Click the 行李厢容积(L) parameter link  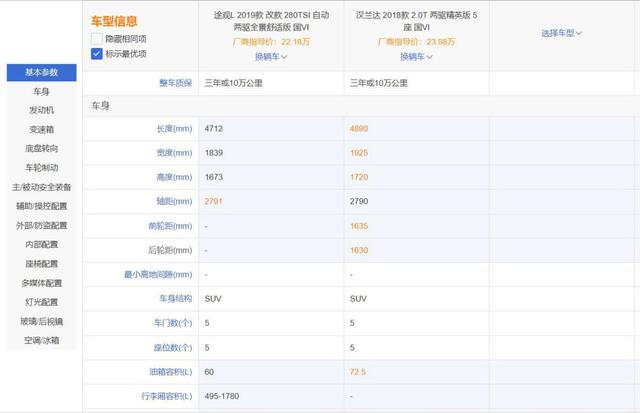(167, 396)
